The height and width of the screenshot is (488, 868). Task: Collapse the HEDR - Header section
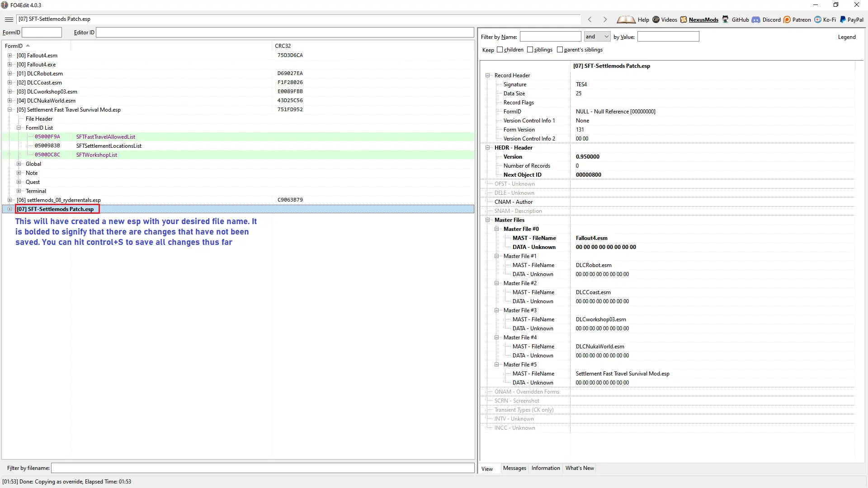pyautogui.click(x=487, y=148)
